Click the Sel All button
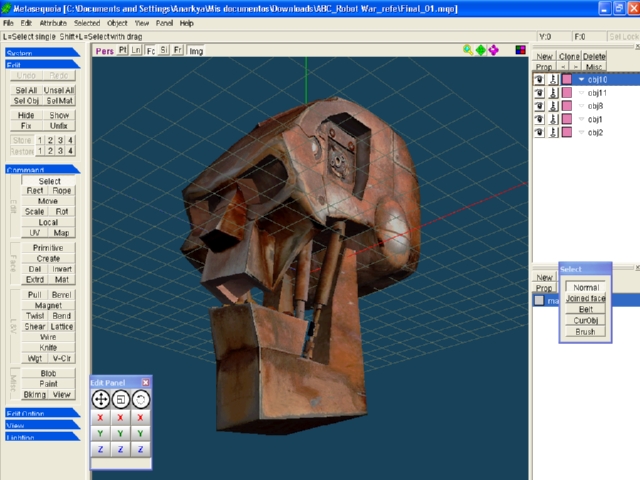Viewport: 640px width, 480px height. tap(26, 90)
